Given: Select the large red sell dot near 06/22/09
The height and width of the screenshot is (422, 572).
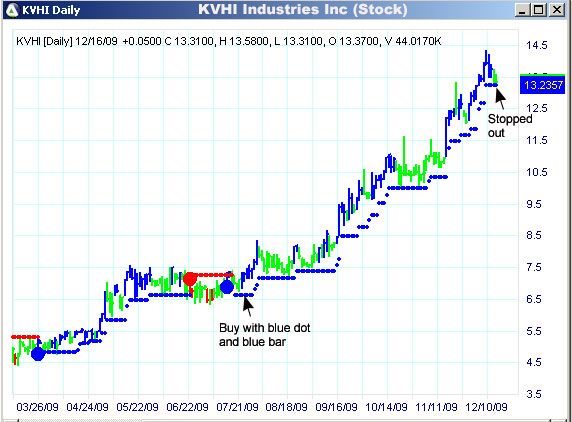Looking at the screenshot, I should pos(190,279).
